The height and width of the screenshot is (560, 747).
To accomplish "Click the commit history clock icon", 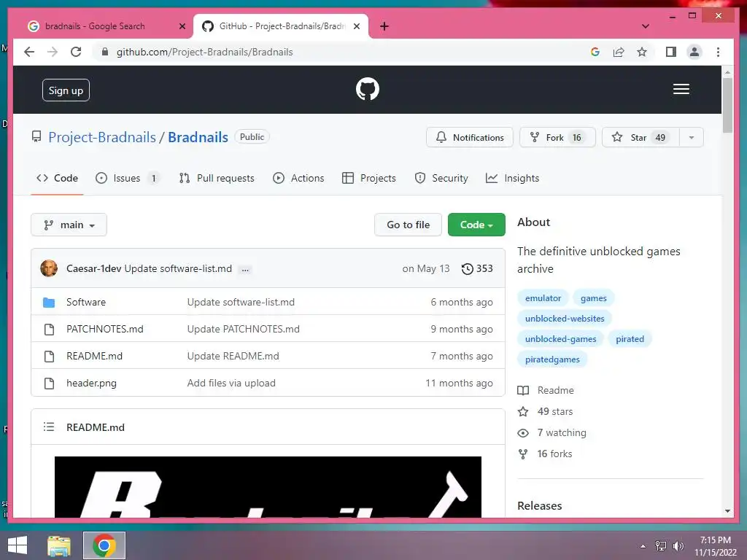I will [468, 268].
